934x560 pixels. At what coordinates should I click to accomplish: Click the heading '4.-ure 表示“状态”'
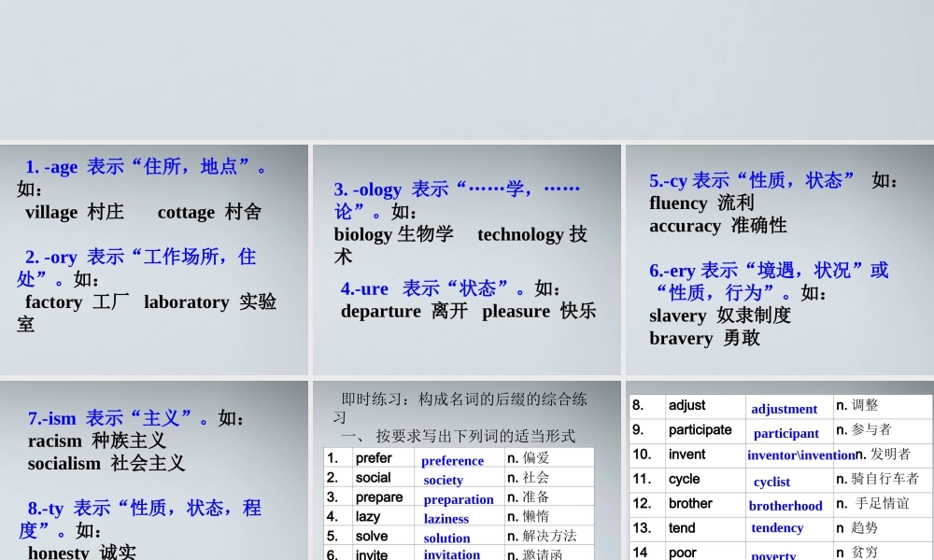pyautogui.click(x=426, y=288)
